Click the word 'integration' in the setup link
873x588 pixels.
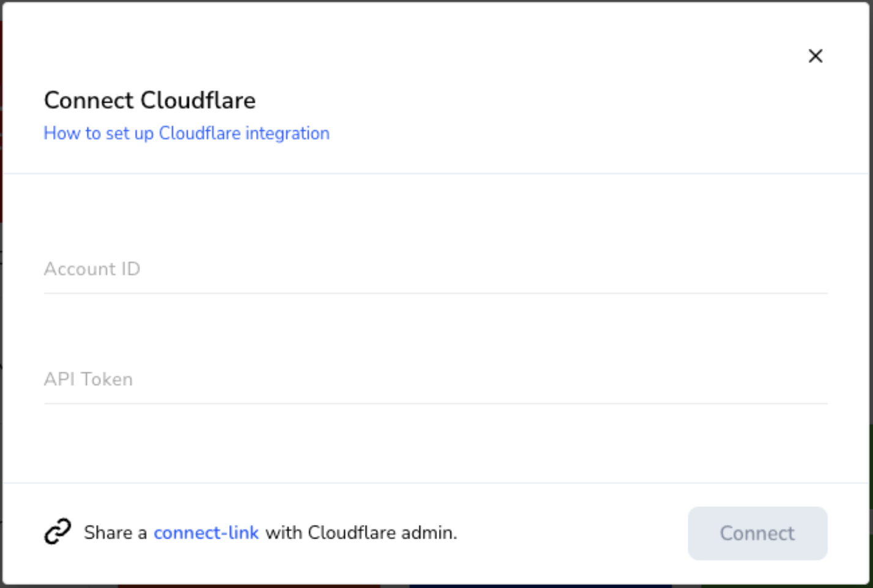pyautogui.click(x=287, y=133)
